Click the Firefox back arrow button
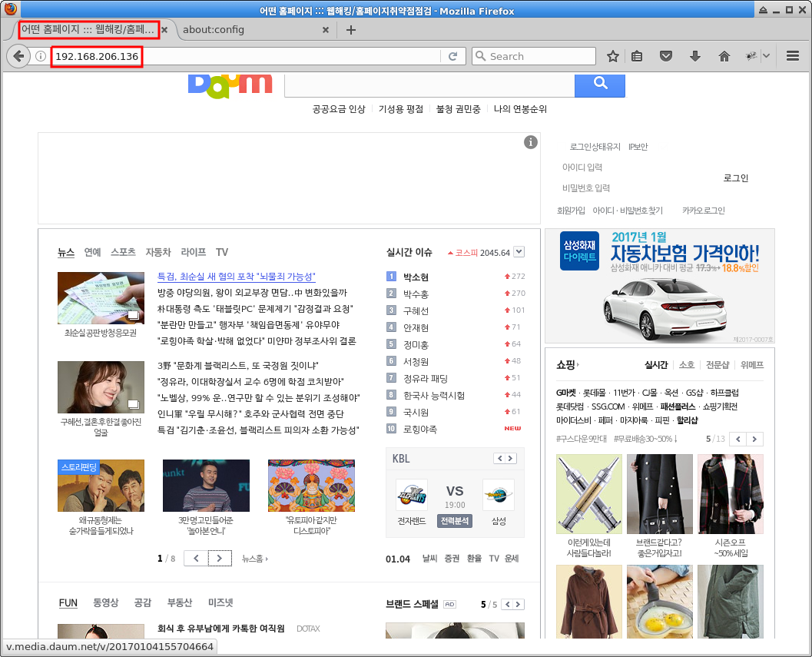Viewport: 812px width, 657px height. (18, 56)
